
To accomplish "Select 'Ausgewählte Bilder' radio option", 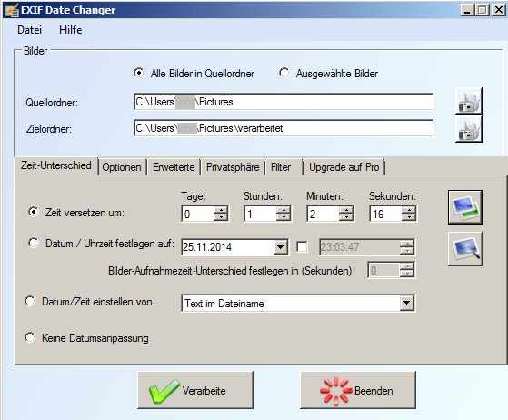I will click(284, 73).
